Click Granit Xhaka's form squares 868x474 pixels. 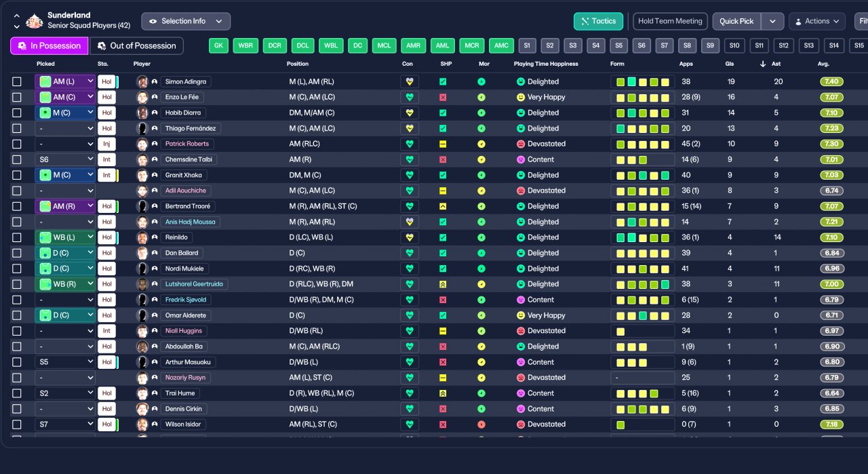point(642,175)
